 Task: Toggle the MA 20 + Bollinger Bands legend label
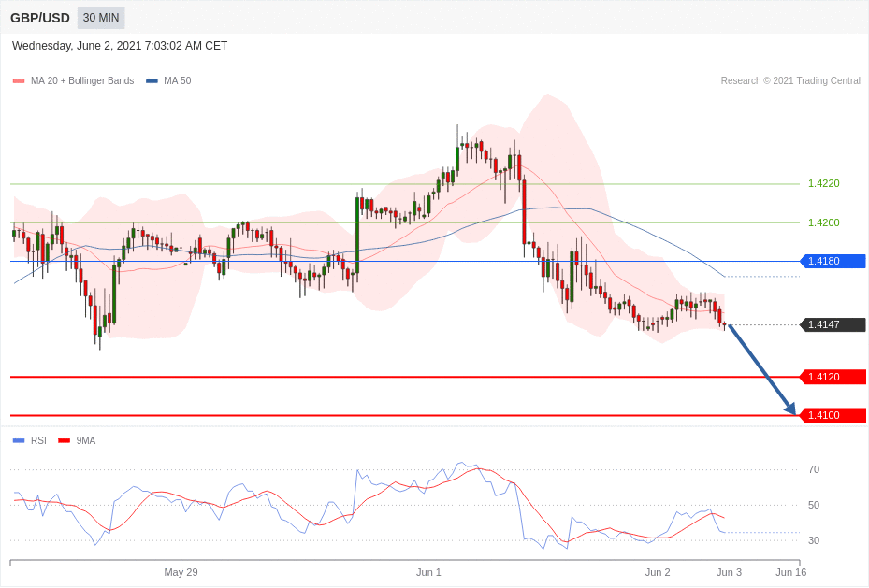(82, 81)
